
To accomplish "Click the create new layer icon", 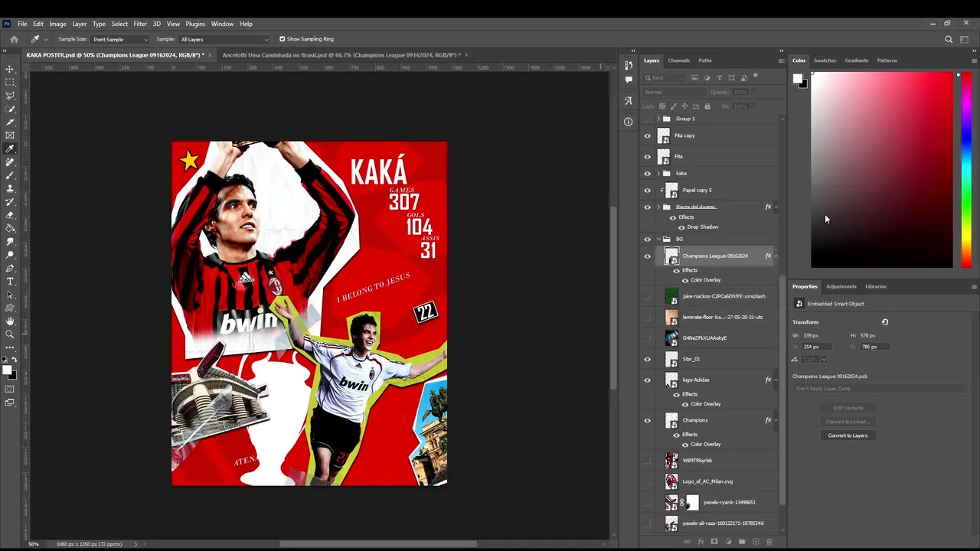I will click(756, 542).
